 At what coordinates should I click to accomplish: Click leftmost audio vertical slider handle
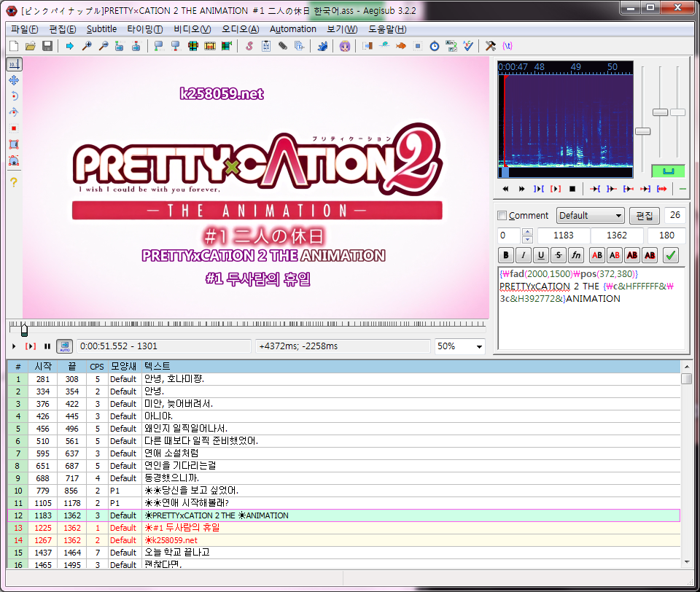(642, 131)
